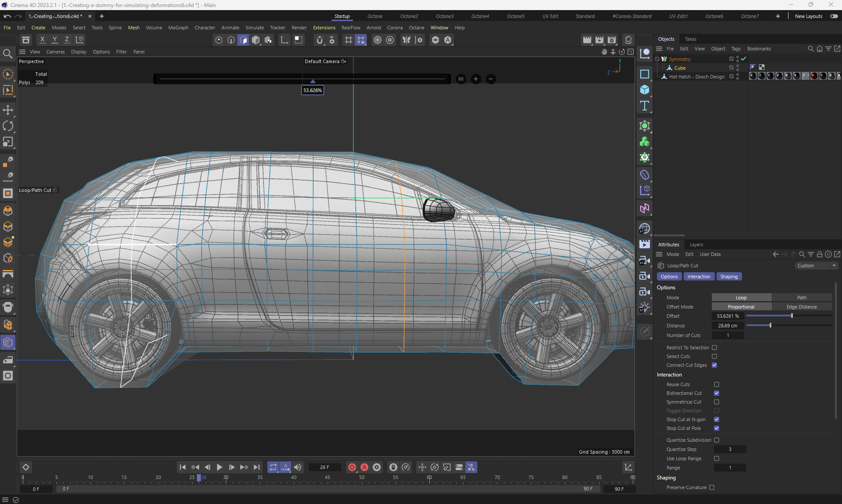Open the Custom preset dropdown
Screen dimensions: 842x504
(x=816, y=266)
